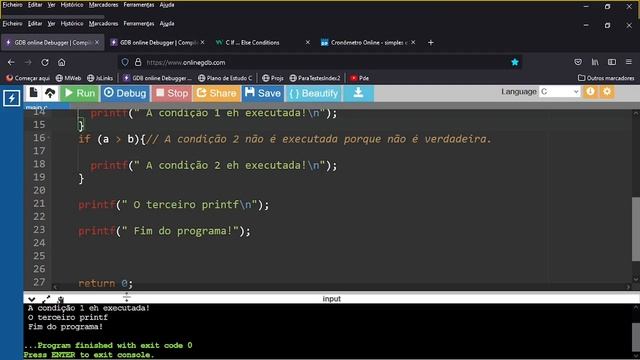Beautify the source code formatting
This screenshot has height=360, width=640.
coord(313,93)
